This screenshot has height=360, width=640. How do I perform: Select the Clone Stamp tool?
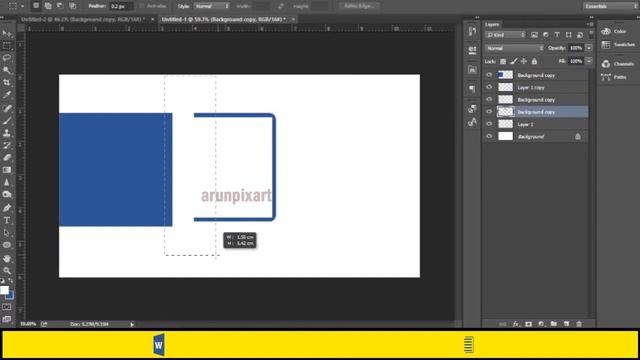[x=7, y=133]
